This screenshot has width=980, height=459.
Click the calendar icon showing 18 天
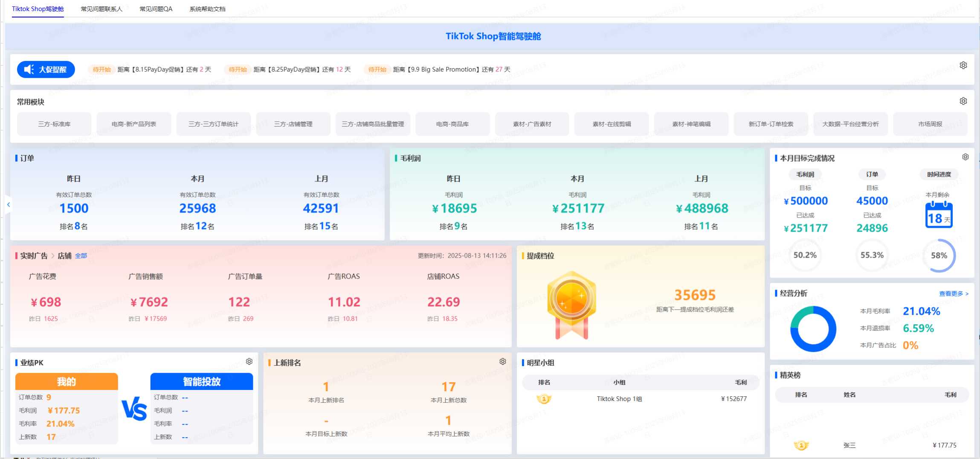click(939, 215)
